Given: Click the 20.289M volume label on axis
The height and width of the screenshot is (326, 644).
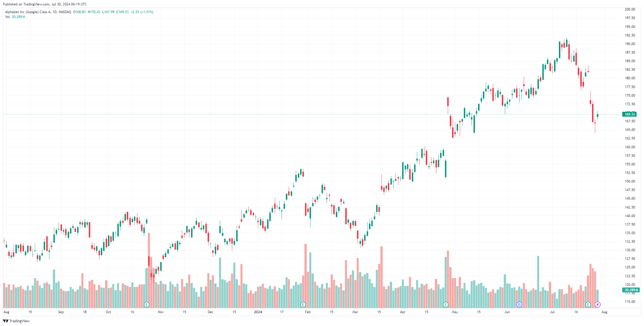Looking at the screenshot, I should pyautogui.click(x=631, y=290).
